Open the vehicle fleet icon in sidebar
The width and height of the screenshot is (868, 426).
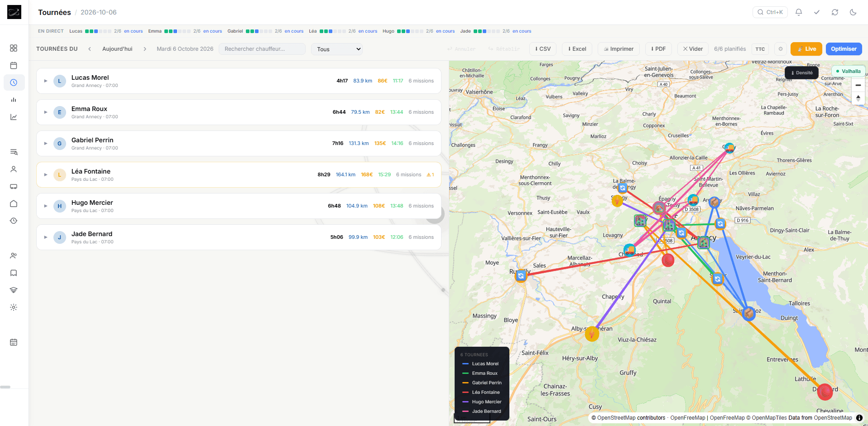(14, 186)
